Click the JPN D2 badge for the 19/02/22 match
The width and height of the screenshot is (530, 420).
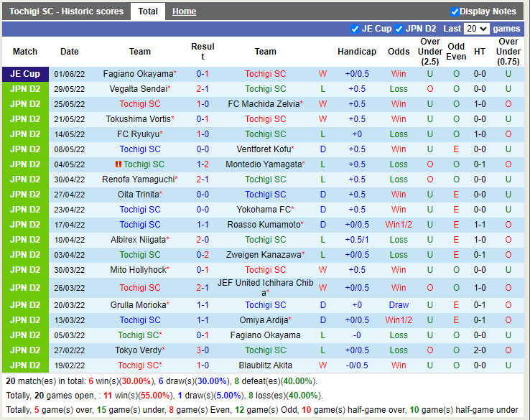click(x=25, y=365)
